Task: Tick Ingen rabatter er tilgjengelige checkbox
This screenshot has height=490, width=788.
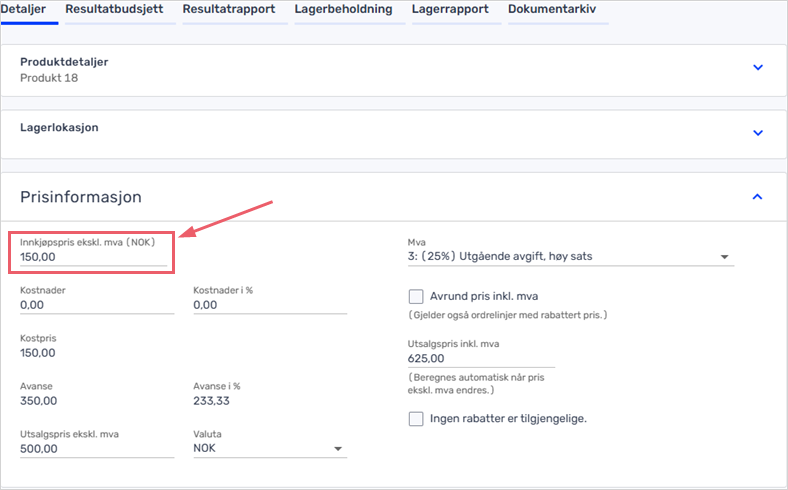Action: [416, 419]
